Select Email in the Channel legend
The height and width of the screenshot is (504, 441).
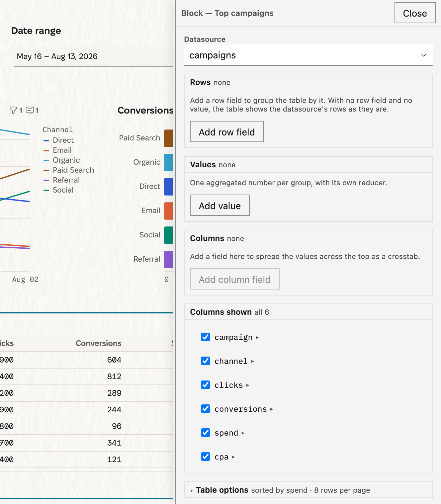click(57, 150)
